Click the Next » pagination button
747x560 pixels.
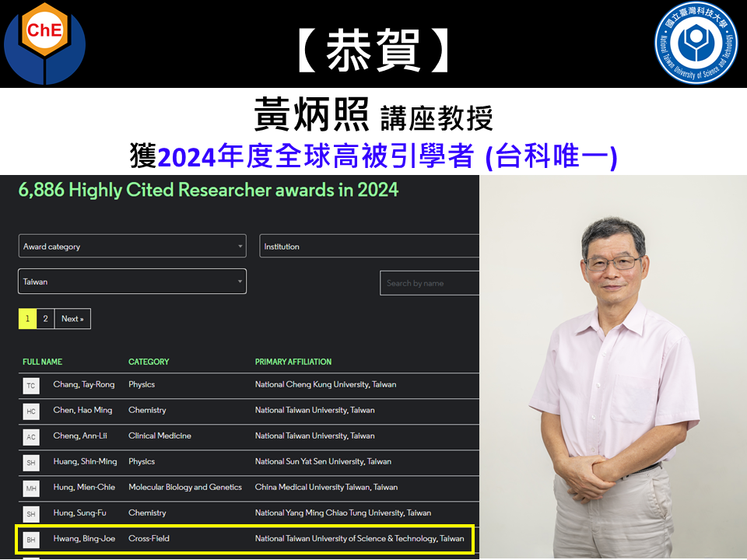point(72,318)
